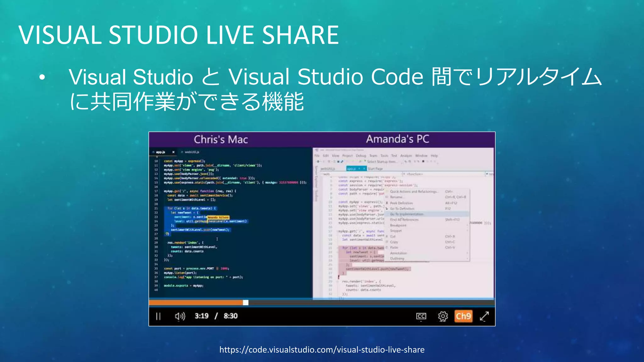Choose Quick Actions and Refactorings in context menu
Viewport: 644px width, 362px height.
tap(427, 191)
